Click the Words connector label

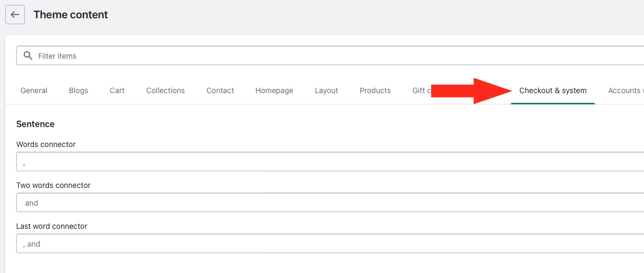[x=46, y=144]
